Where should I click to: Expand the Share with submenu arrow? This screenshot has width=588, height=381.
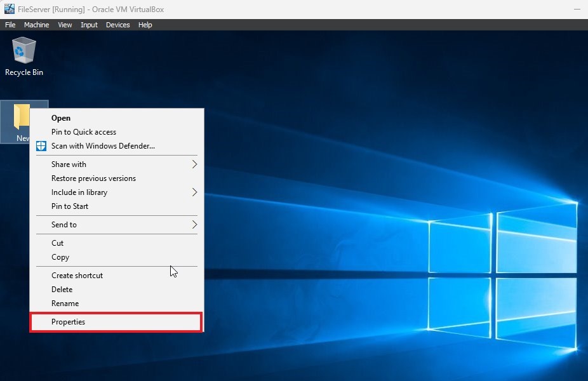tap(194, 164)
